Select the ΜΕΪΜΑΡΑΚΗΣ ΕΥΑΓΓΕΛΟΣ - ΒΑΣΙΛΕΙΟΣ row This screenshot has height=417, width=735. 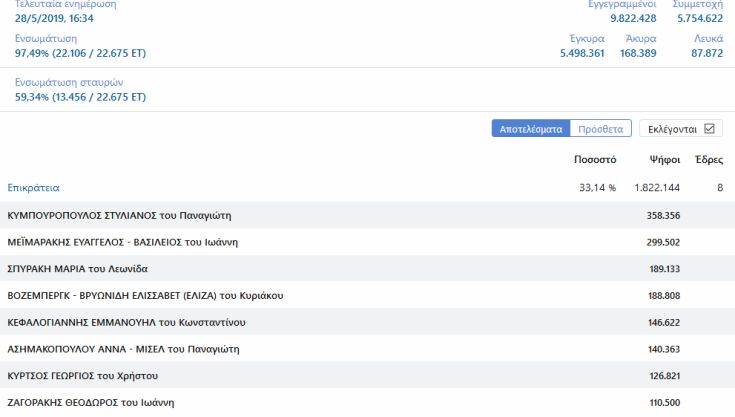click(x=122, y=241)
